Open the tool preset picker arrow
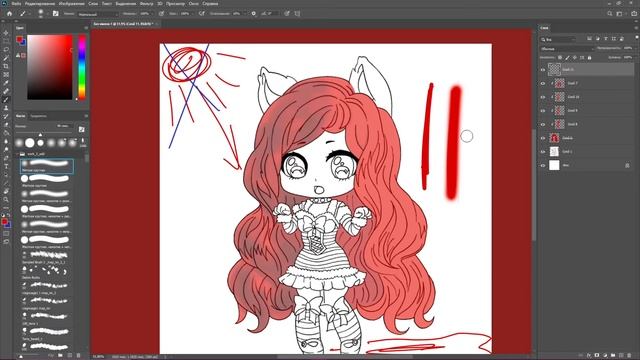640x360 pixels. 30,13
